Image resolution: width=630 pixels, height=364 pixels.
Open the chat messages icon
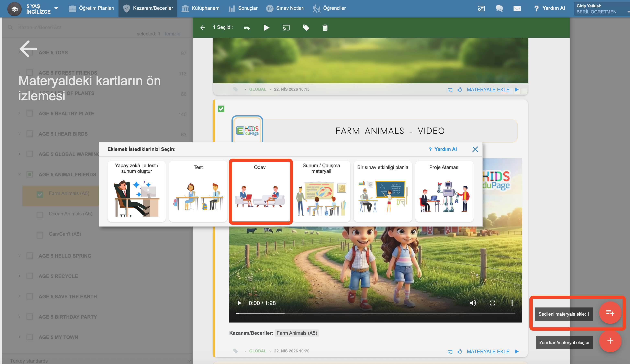[499, 9]
